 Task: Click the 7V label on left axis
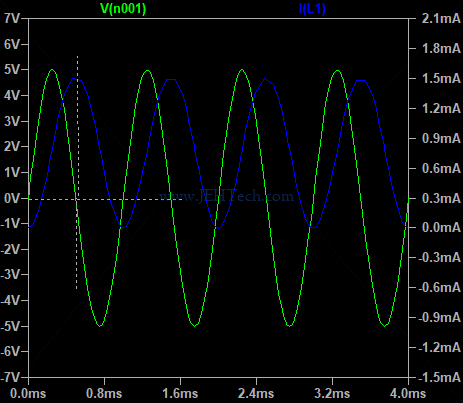pyautogui.click(x=11, y=18)
